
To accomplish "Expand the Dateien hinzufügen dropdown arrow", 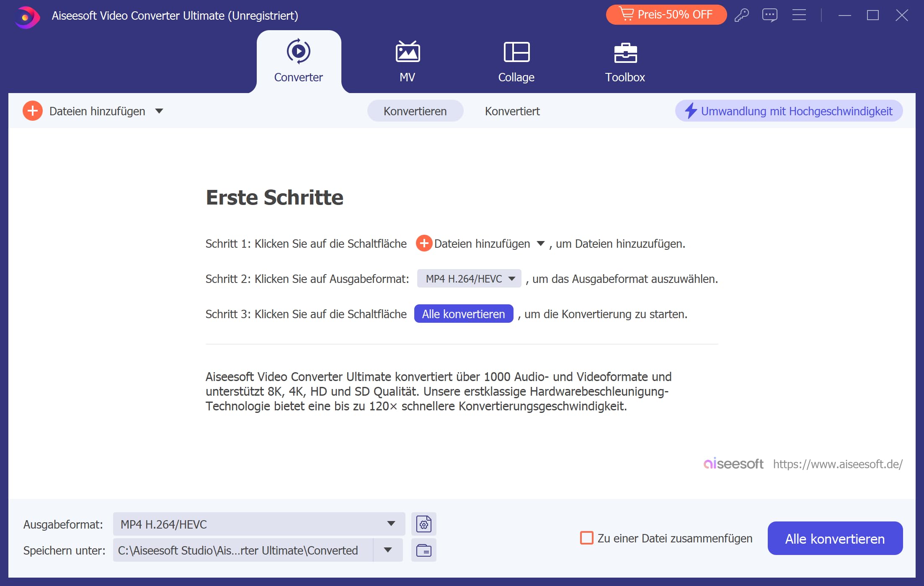I will pos(159,111).
